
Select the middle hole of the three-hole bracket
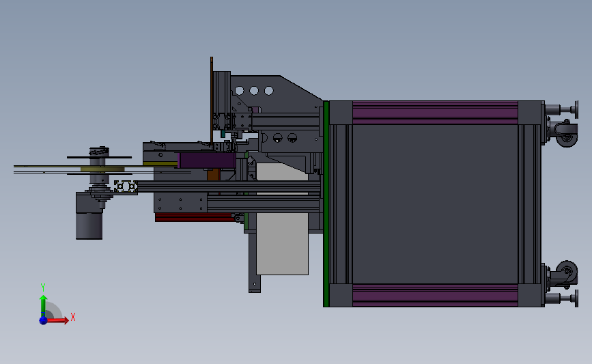(254, 91)
